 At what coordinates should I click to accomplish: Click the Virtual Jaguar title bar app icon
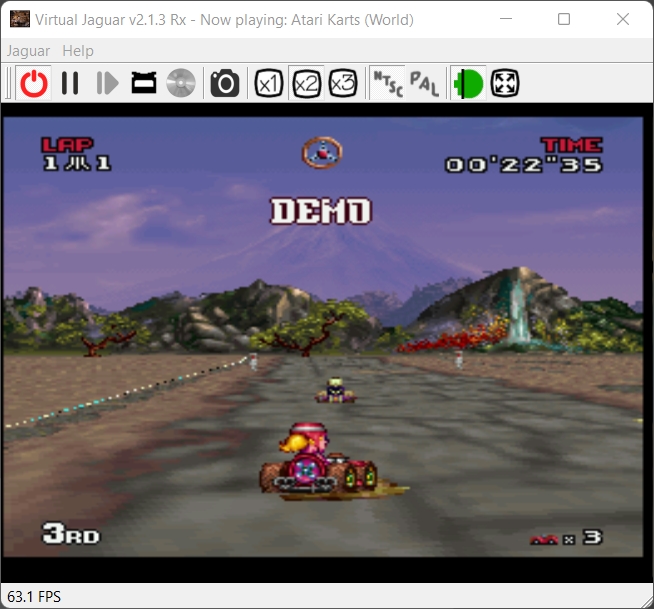(20, 19)
